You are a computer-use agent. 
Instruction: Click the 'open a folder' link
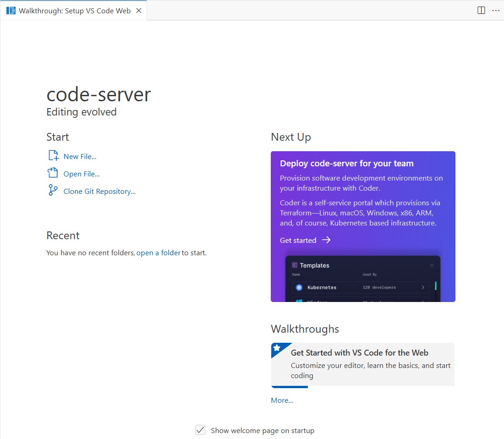(158, 252)
